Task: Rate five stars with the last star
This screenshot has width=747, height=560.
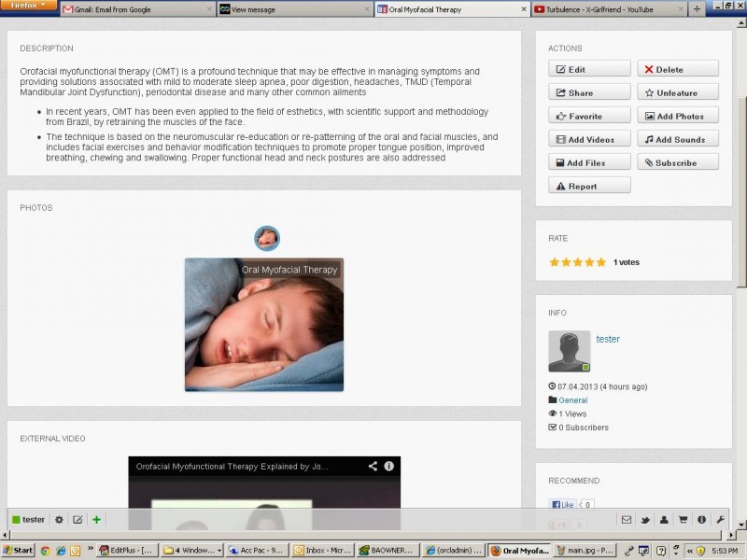Action: pos(601,262)
